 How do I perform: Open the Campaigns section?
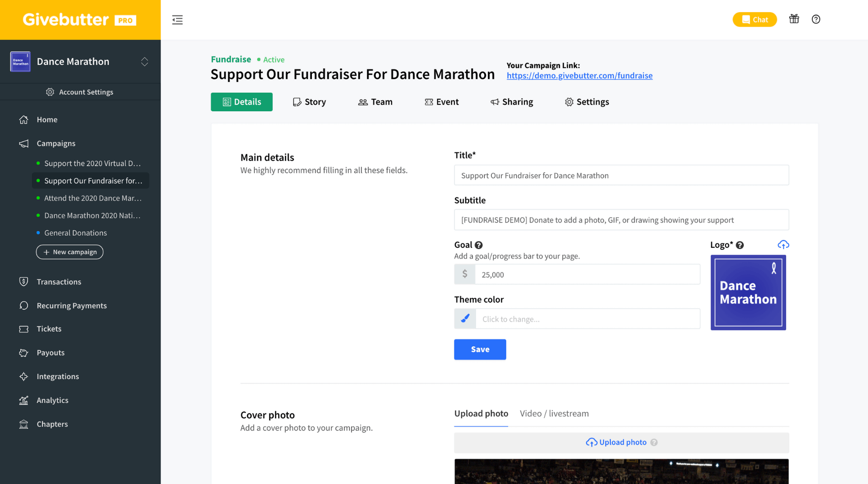pyautogui.click(x=56, y=143)
